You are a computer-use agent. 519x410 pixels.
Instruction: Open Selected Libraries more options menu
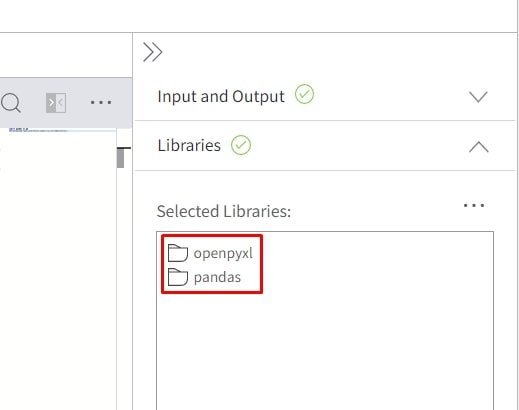point(474,205)
